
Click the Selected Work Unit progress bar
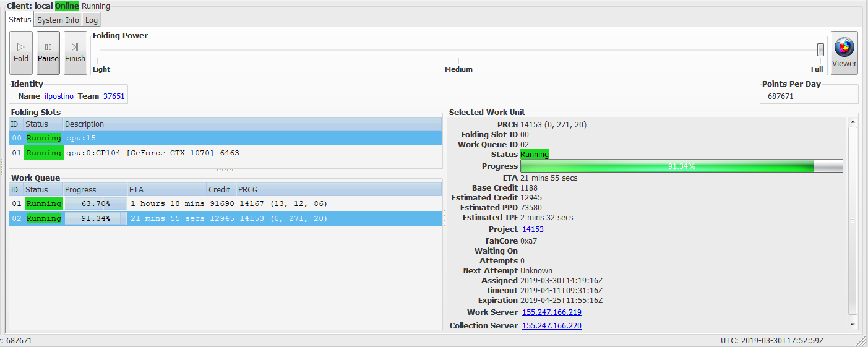[682, 166]
